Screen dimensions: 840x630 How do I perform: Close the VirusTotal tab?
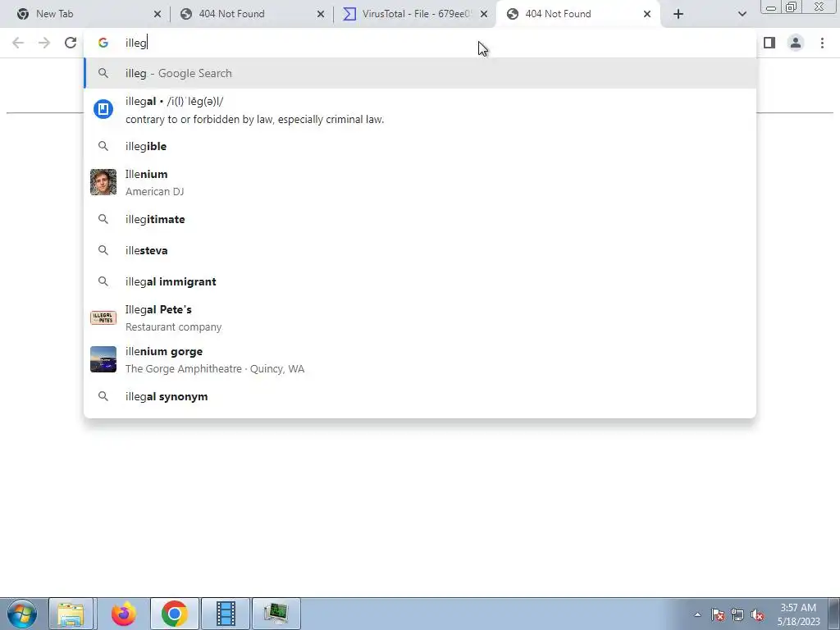(x=484, y=14)
